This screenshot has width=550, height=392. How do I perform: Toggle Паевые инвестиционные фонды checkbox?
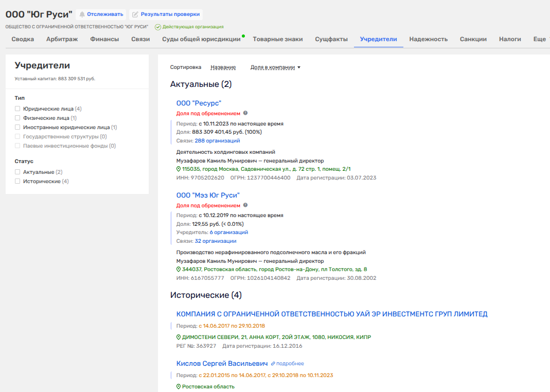click(x=17, y=146)
